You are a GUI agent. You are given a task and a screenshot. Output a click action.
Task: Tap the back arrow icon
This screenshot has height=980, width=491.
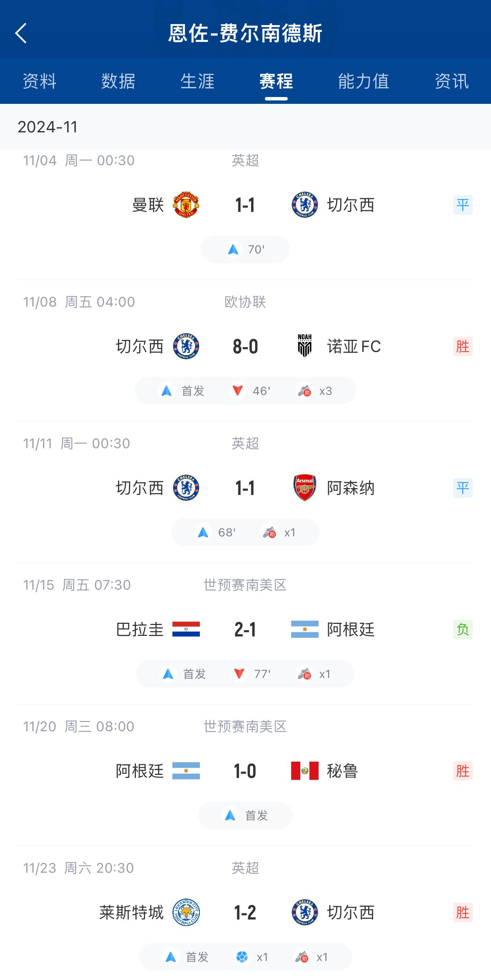click(x=21, y=33)
